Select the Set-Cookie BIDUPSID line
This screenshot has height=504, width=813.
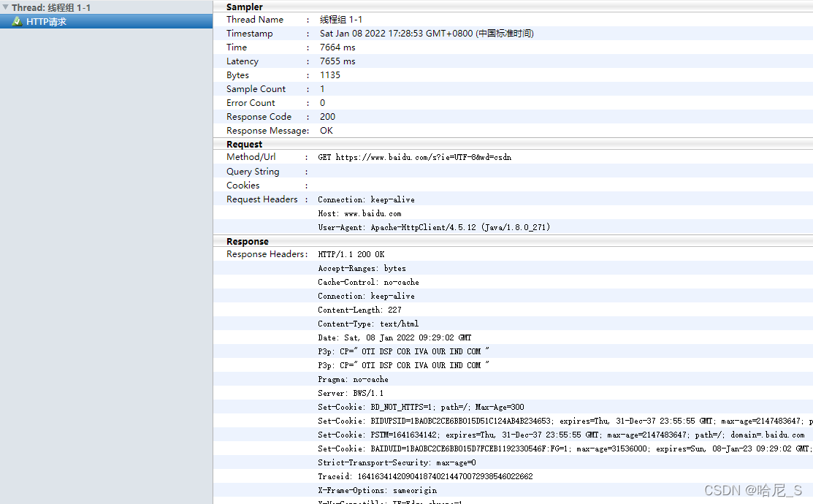(x=565, y=421)
